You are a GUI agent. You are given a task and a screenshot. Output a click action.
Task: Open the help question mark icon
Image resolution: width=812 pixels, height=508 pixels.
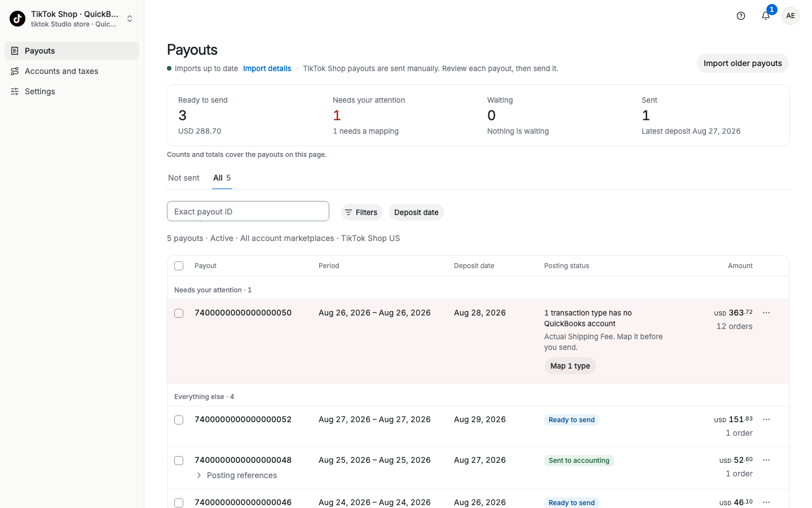click(741, 16)
